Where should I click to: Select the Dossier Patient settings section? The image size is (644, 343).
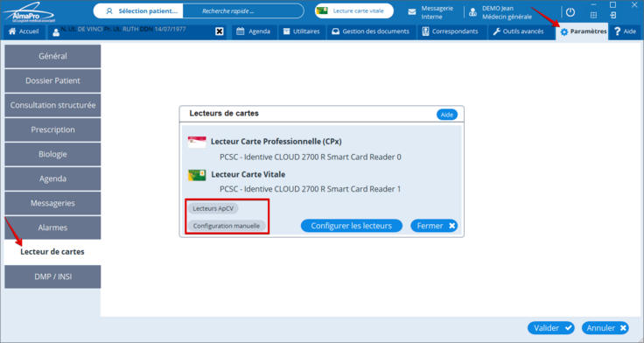(x=52, y=80)
